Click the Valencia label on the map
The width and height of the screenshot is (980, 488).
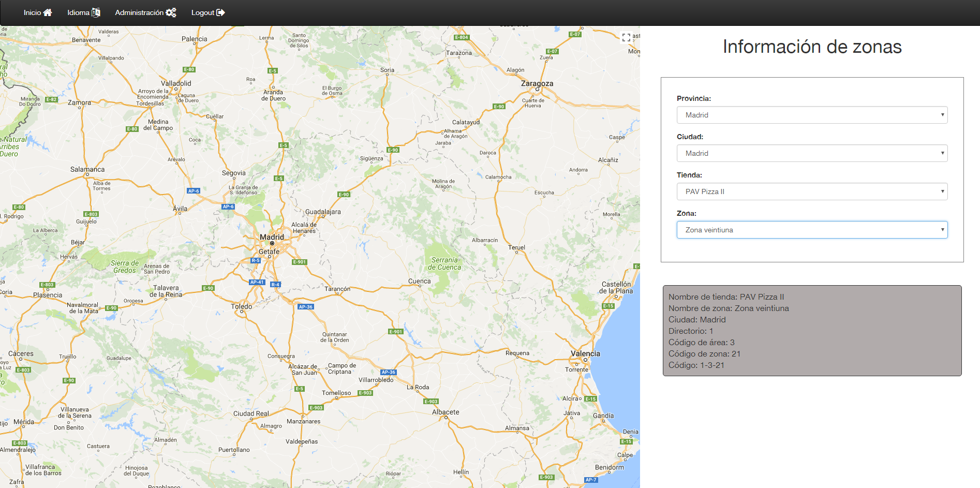pos(585,353)
